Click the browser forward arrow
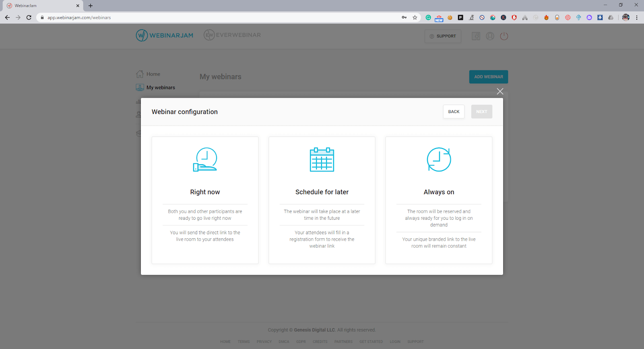The width and height of the screenshot is (644, 349). tap(18, 17)
